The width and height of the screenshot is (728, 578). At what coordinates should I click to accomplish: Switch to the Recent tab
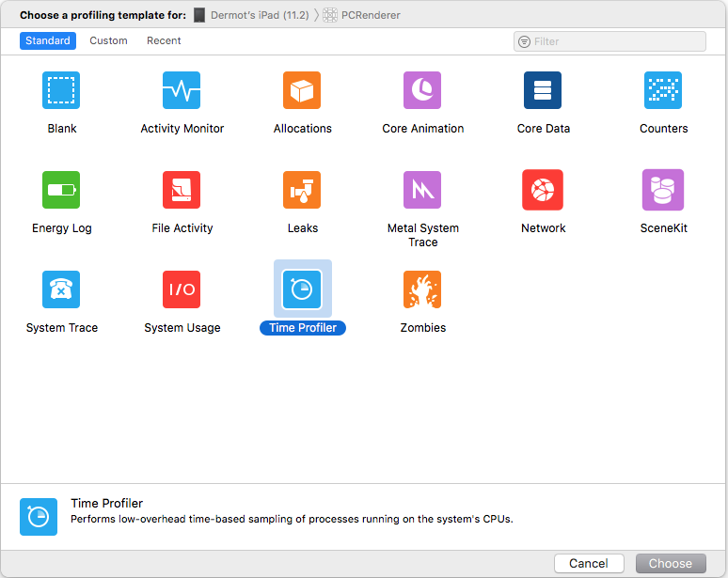[164, 41]
